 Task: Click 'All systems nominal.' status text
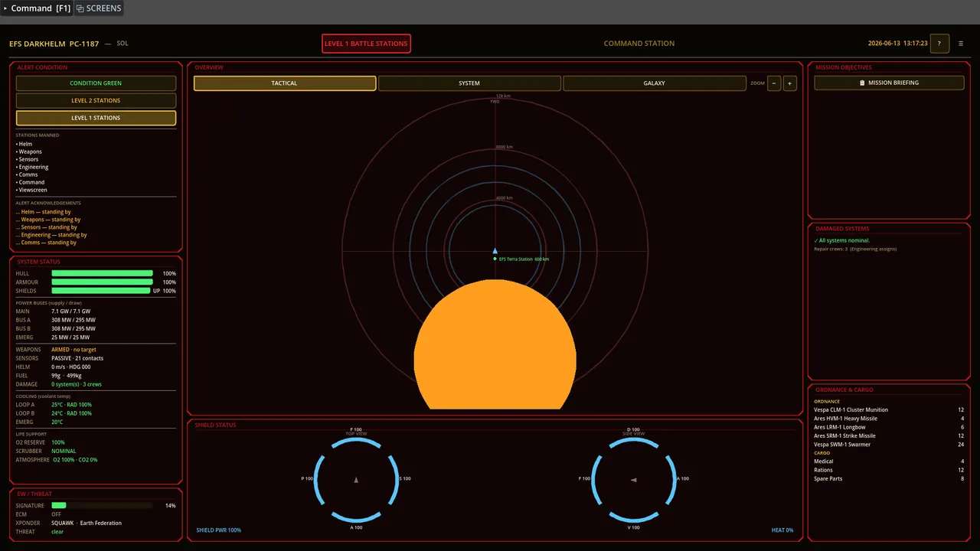point(842,240)
